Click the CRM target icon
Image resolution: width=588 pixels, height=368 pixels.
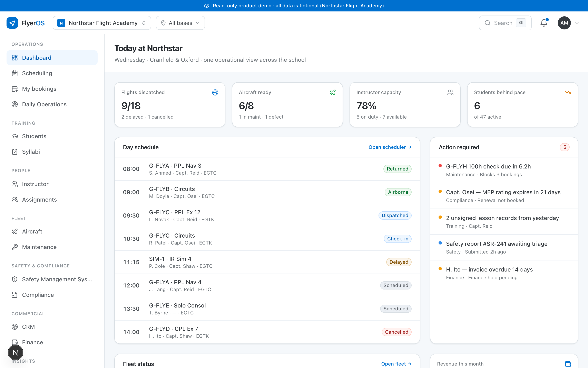tap(15, 327)
